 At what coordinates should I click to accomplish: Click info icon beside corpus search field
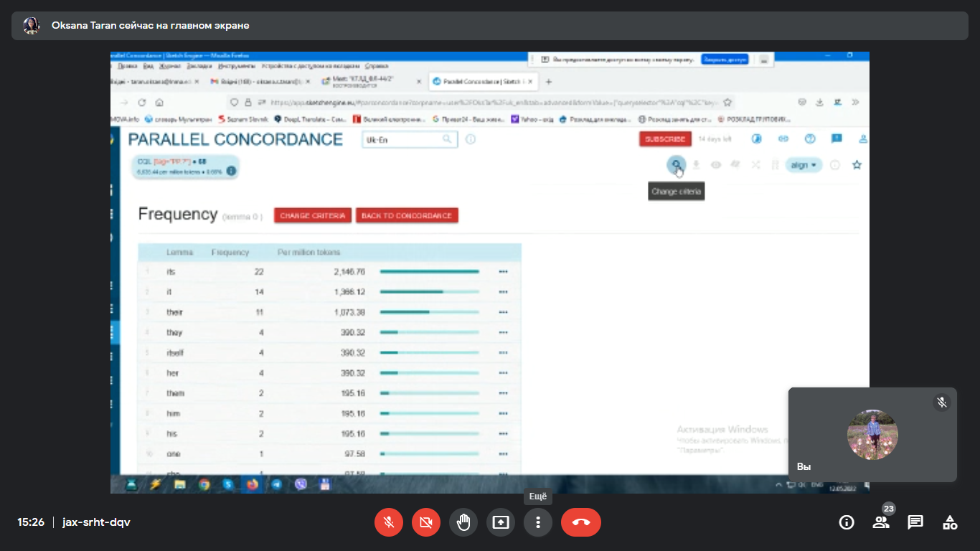[471, 139]
